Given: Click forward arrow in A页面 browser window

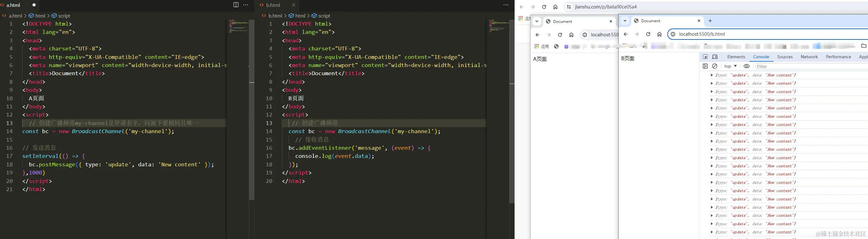Looking at the screenshot, I should click(x=548, y=35).
